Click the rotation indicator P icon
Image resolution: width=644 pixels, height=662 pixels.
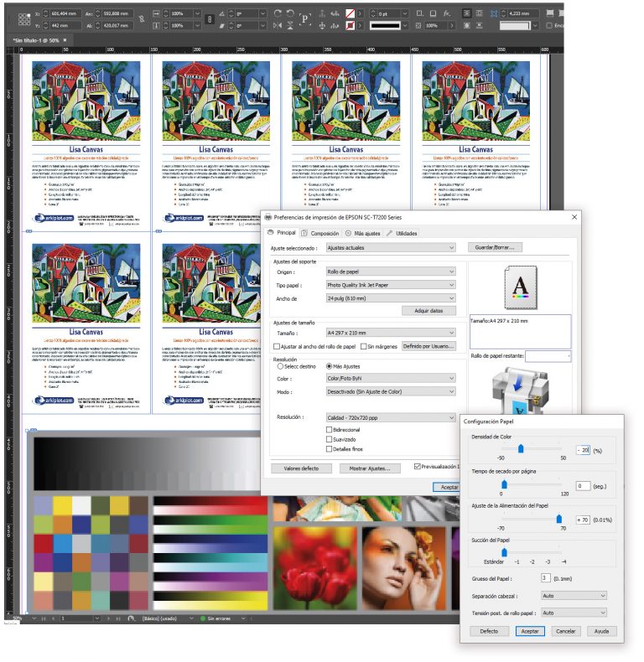click(x=305, y=19)
